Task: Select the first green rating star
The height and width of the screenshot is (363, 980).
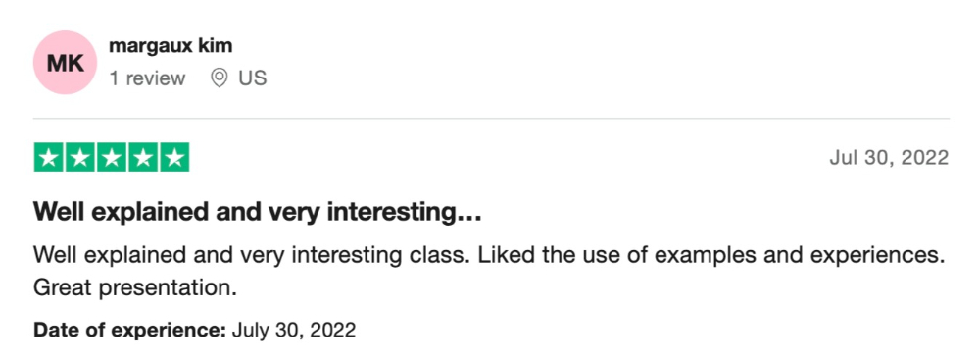Action: [x=49, y=158]
